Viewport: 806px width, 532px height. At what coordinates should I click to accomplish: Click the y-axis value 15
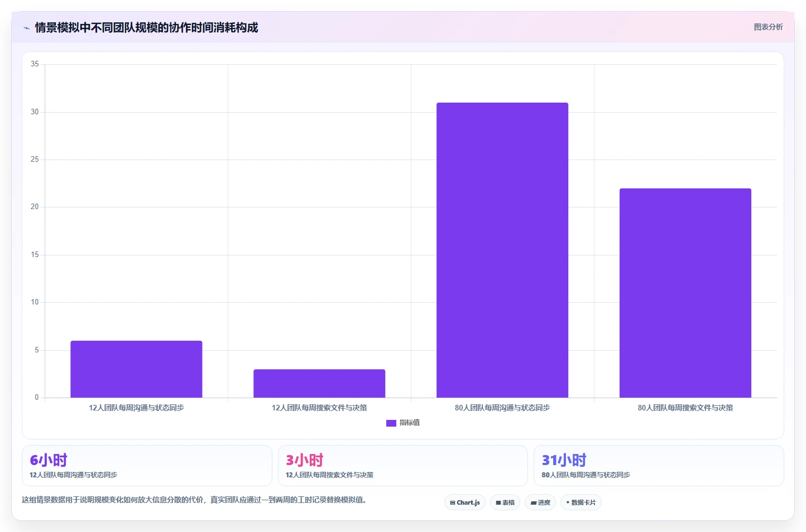coord(35,255)
